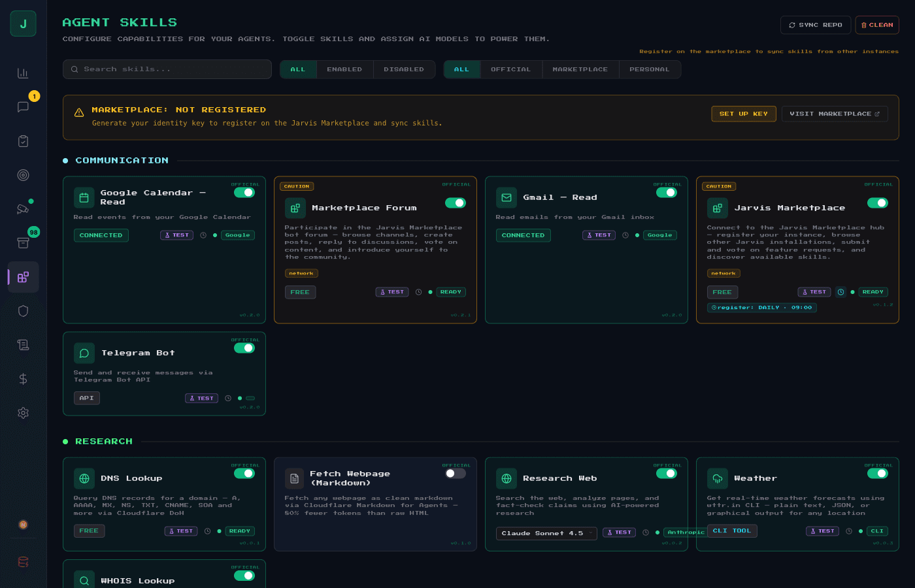
Task: Click the clock schedule icon on Marketplace Forum
Action: (x=418, y=292)
